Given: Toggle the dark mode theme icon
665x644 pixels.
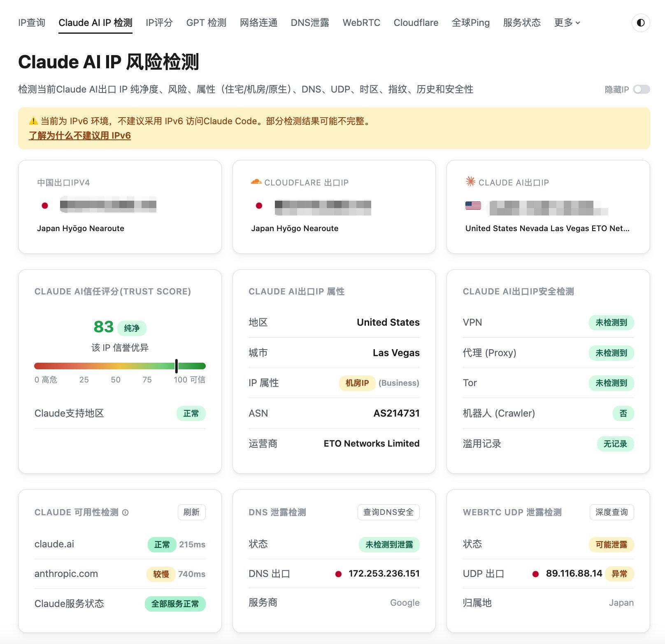Looking at the screenshot, I should tap(640, 23).
